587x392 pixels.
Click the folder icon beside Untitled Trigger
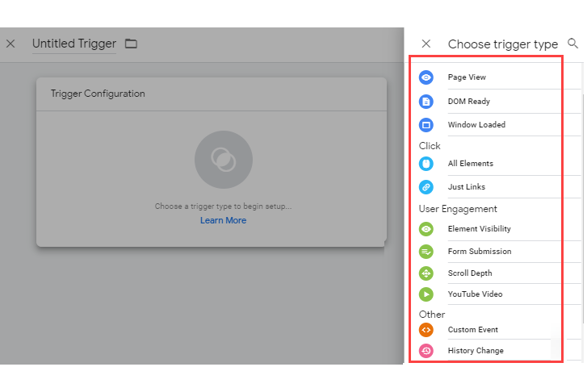[x=131, y=44]
